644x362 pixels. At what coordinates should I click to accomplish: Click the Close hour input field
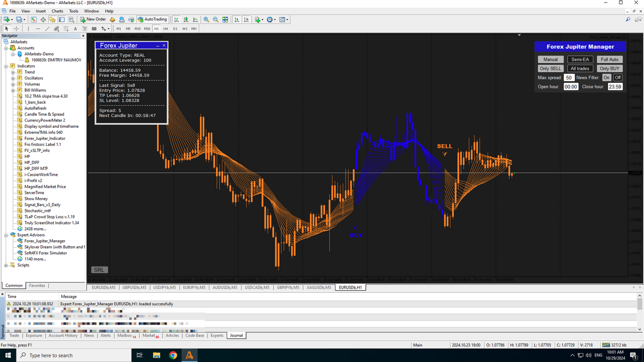(615, 86)
